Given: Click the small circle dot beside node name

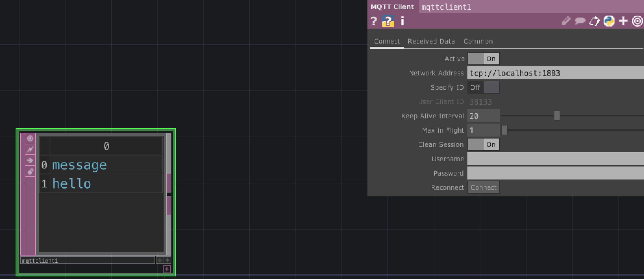Looking at the screenshot, I should click(159, 260).
